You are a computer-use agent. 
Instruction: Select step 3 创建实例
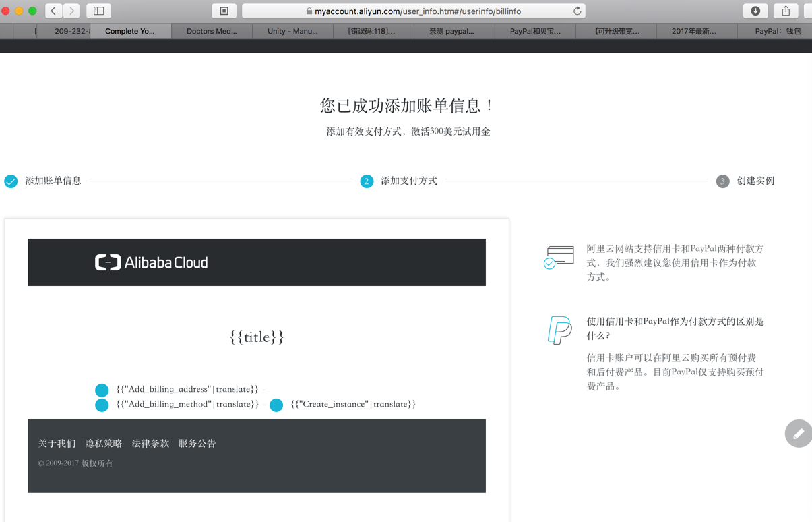tap(755, 181)
